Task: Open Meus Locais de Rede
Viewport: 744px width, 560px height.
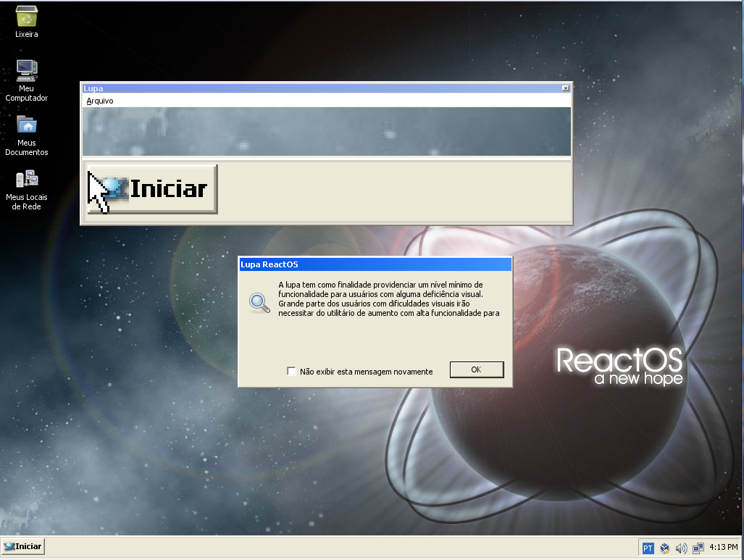Action: point(25,179)
